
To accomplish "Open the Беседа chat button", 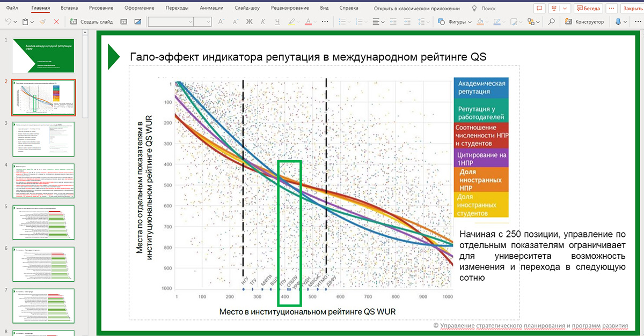I will point(588,9).
